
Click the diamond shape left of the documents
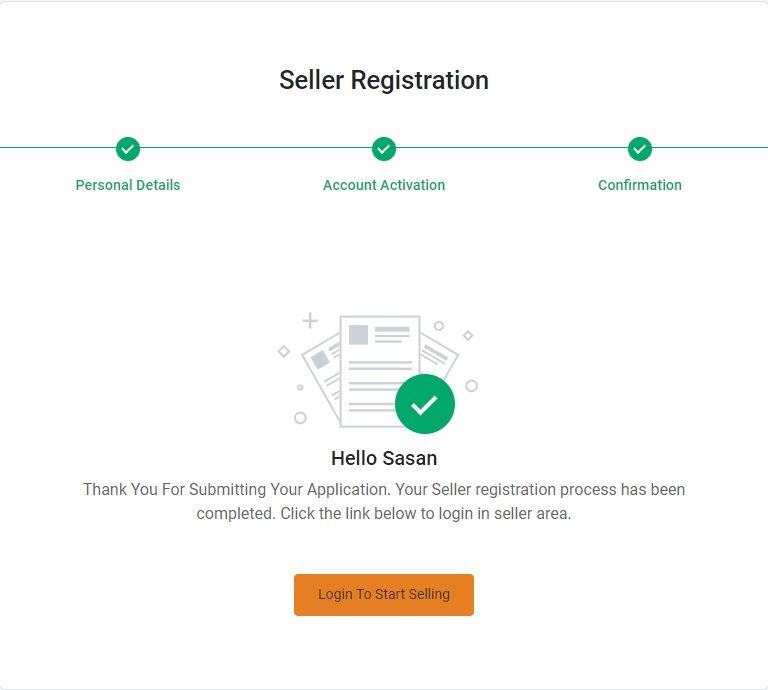coord(284,351)
